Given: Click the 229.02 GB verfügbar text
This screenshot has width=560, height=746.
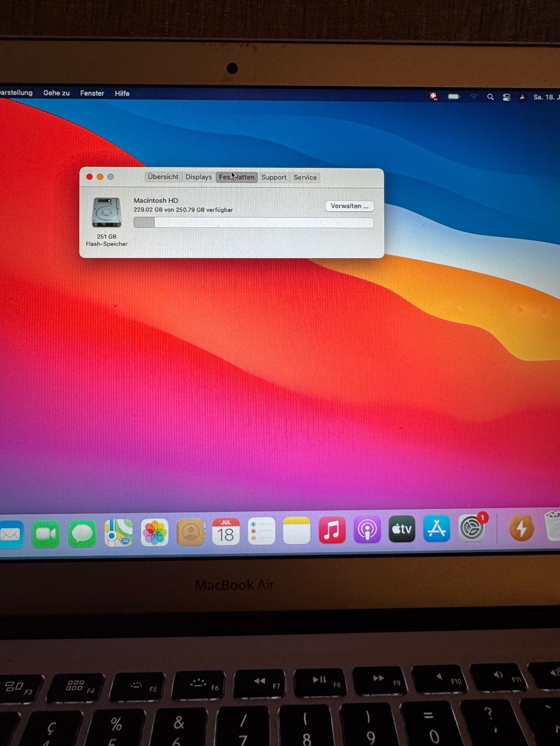Looking at the screenshot, I should click(183, 209).
